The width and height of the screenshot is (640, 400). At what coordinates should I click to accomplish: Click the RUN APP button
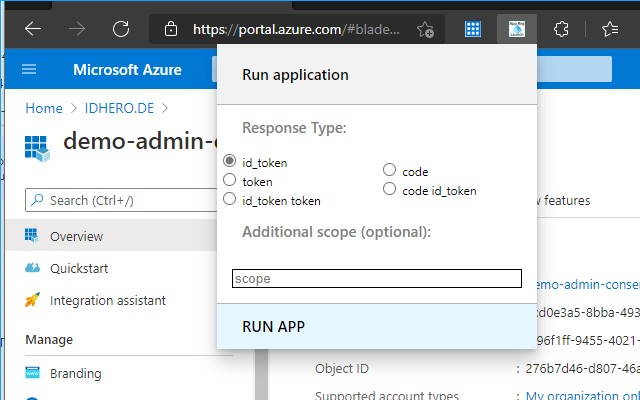point(376,326)
